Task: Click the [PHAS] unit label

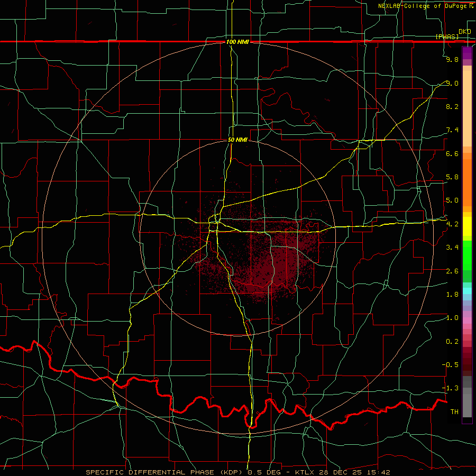Action: [447, 37]
